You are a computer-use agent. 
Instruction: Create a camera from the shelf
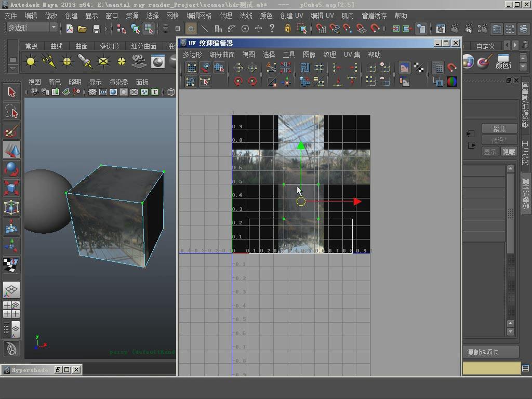(x=139, y=61)
